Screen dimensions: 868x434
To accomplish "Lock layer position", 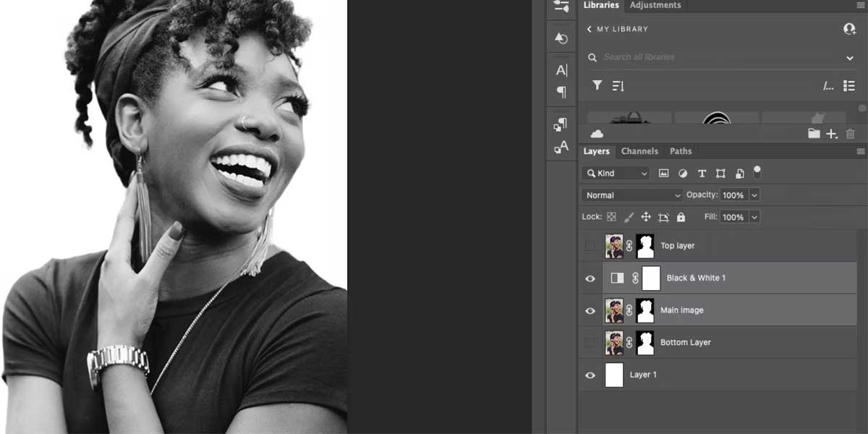I will (x=646, y=217).
